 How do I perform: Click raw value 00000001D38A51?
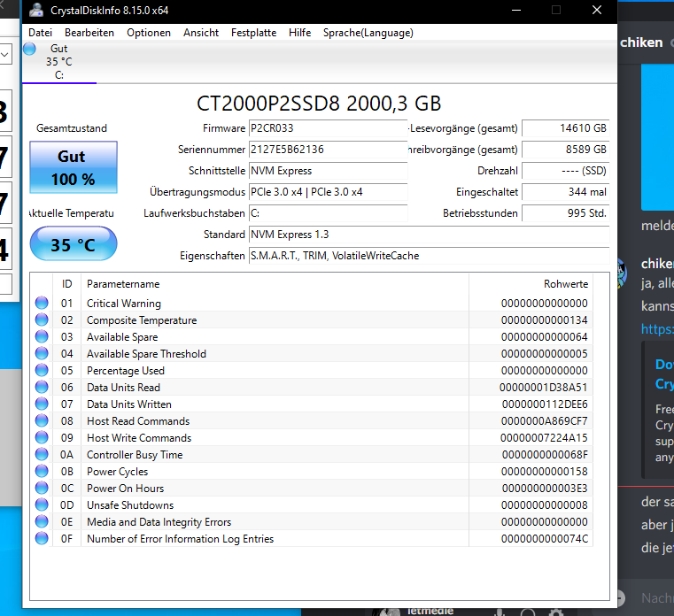tap(543, 388)
